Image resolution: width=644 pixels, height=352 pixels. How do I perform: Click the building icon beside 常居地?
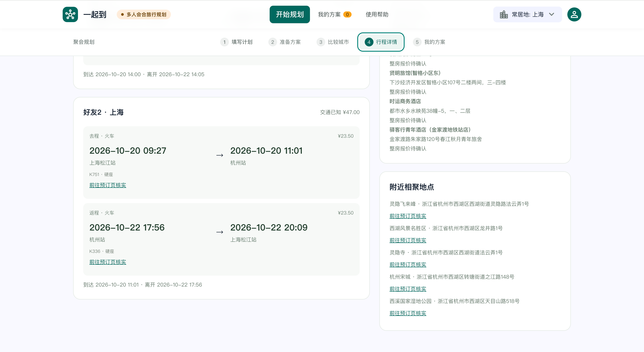504,14
